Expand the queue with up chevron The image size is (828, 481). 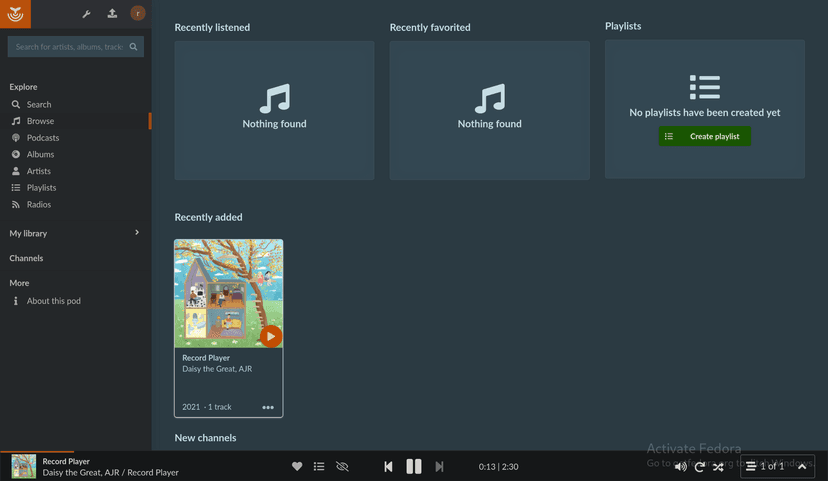coord(802,466)
